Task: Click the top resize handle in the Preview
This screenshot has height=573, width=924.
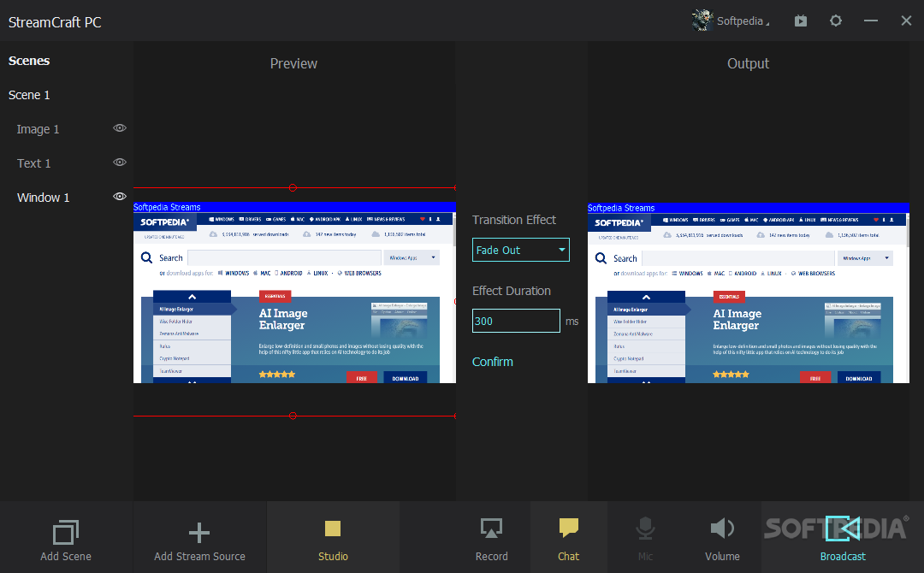Action: [x=293, y=188]
